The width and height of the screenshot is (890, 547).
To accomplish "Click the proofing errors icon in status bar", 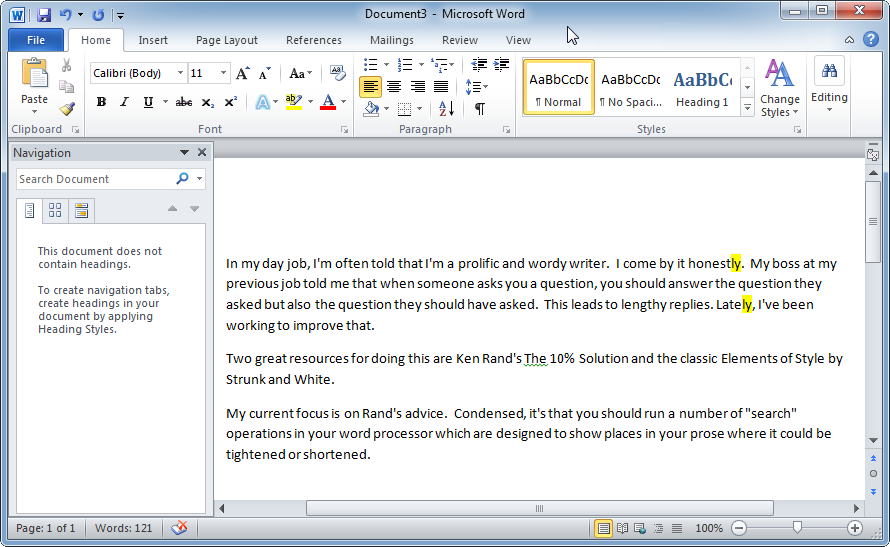I will (x=179, y=528).
